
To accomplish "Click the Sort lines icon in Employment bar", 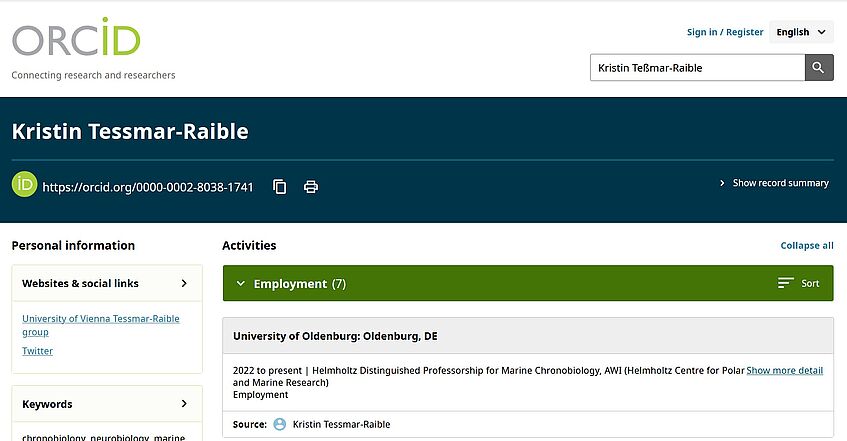I will point(786,284).
